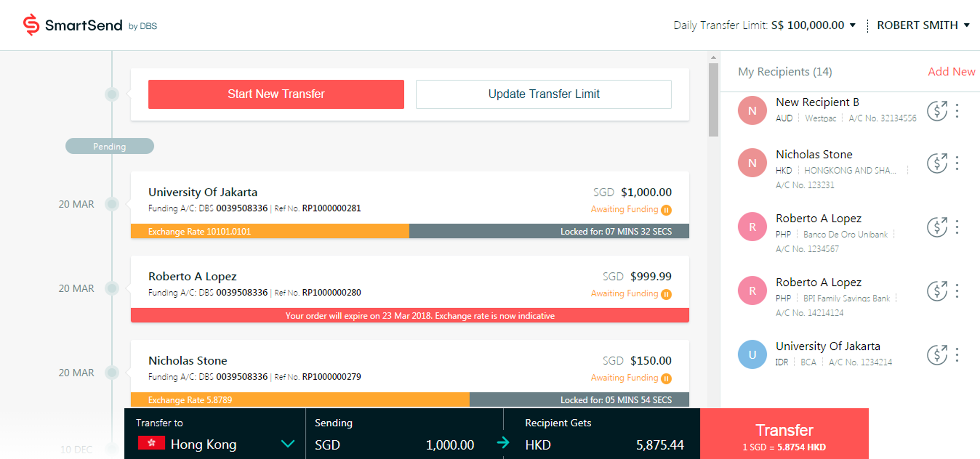The height and width of the screenshot is (459, 980).
Task: Click Roberto A Lopez Banco De Oro avatar
Action: click(752, 227)
